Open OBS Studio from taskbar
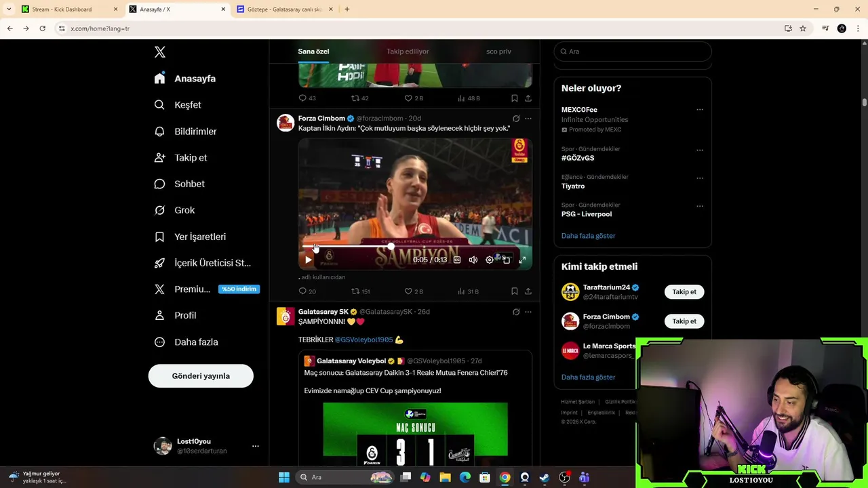 (x=564, y=477)
